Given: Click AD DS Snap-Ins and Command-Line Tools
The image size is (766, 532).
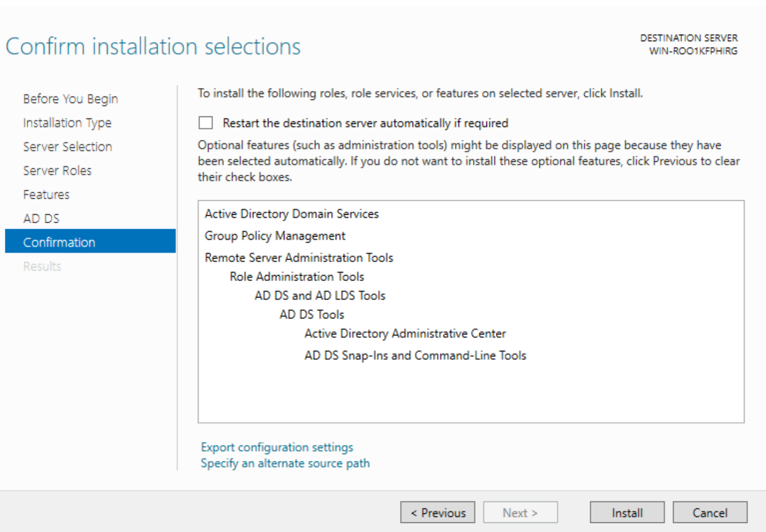Looking at the screenshot, I should [415, 356].
